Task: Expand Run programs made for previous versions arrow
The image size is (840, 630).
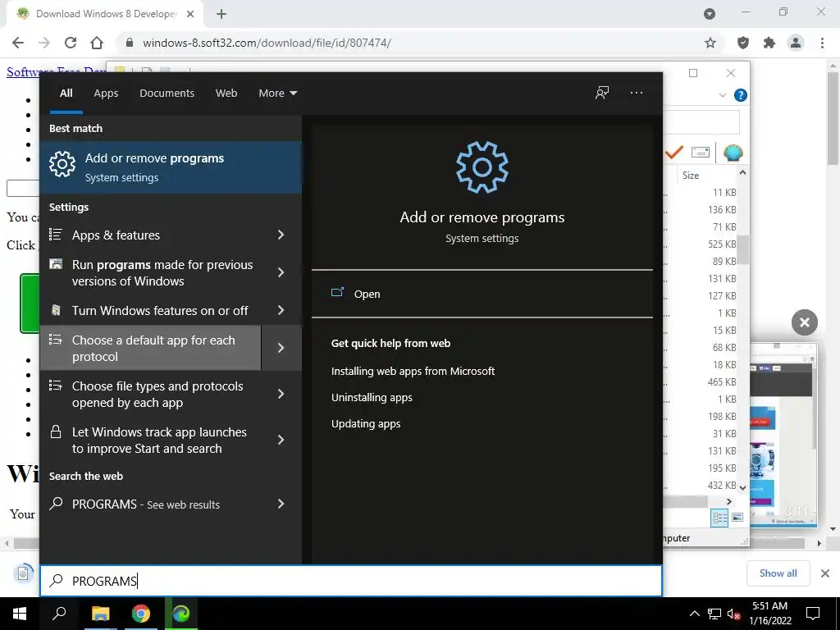Action: (281, 272)
